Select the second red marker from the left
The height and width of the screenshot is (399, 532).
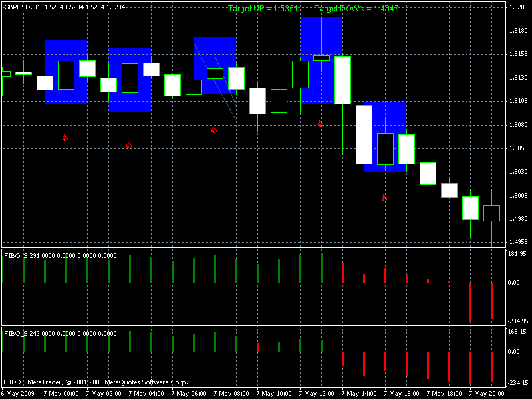128,145
